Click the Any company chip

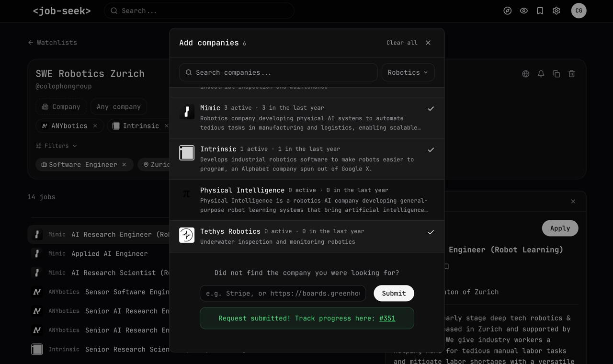pyautogui.click(x=119, y=107)
